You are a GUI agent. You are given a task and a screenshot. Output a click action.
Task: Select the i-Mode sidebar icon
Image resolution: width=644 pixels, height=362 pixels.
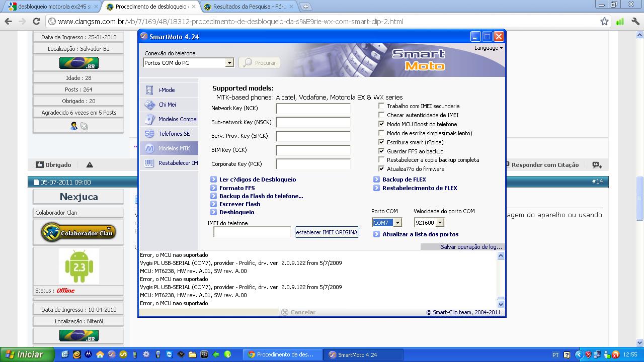pos(149,90)
